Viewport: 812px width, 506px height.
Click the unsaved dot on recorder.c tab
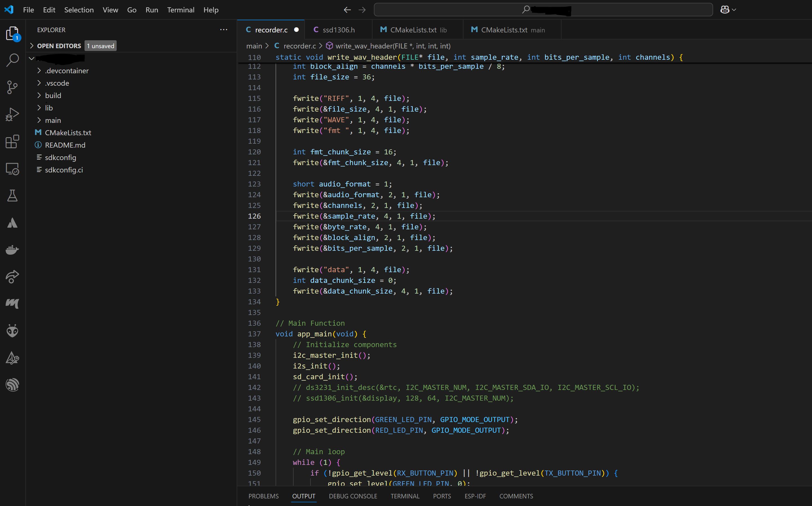pos(296,30)
